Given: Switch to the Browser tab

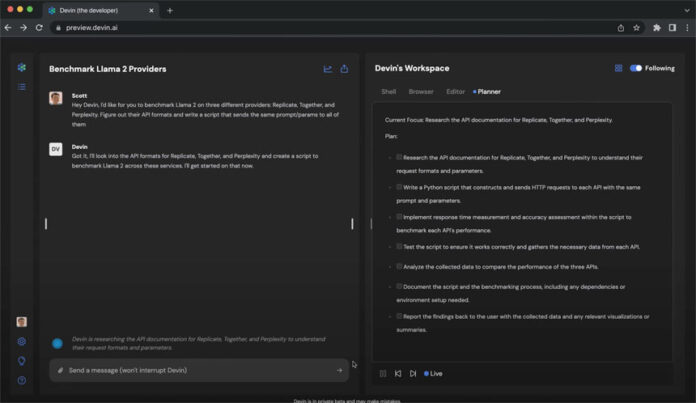Looking at the screenshot, I should 421,91.
